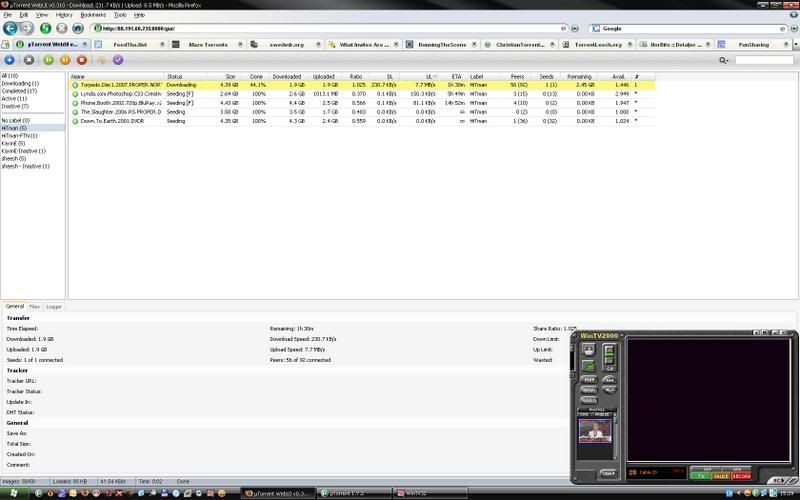Select the Completed (17) category
Screen dimensions: 800x500
coord(19,91)
